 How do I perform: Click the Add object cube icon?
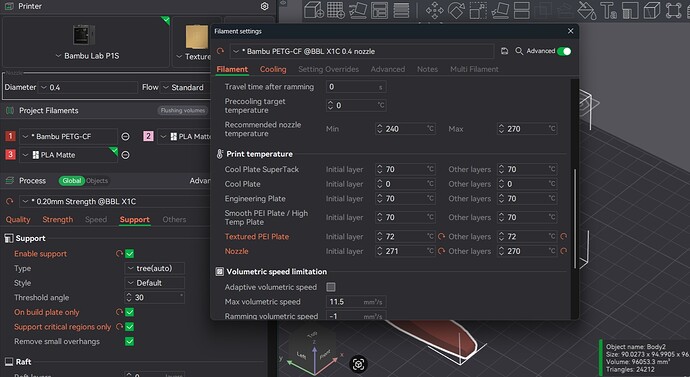pyautogui.click(x=314, y=10)
